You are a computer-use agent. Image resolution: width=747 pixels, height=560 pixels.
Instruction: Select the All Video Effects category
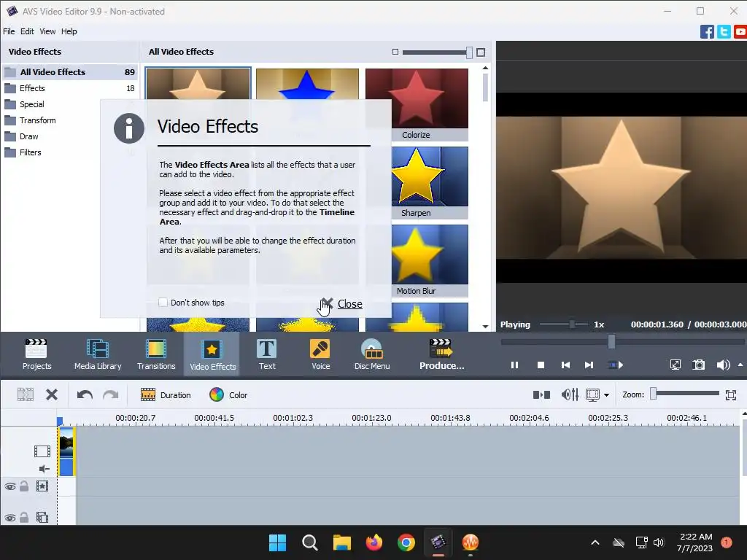click(x=70, y=72)
